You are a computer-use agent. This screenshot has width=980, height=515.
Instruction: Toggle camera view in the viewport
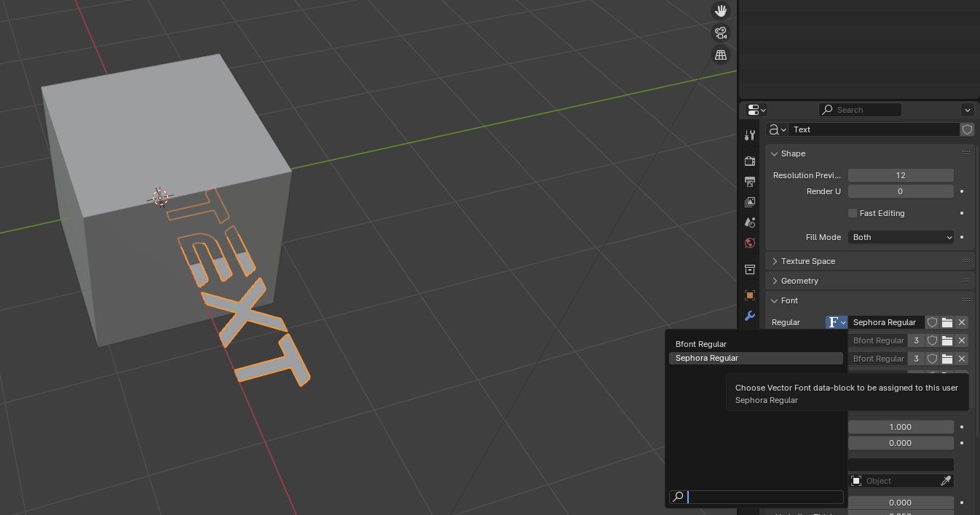pyautogui.click(x=721, y=33)
